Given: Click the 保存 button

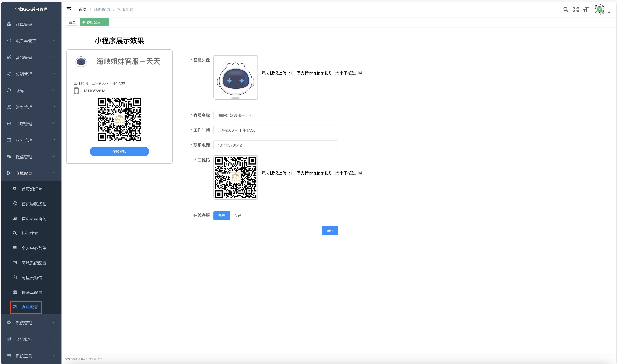Looking at the screenshot, I should pos(330,230).
